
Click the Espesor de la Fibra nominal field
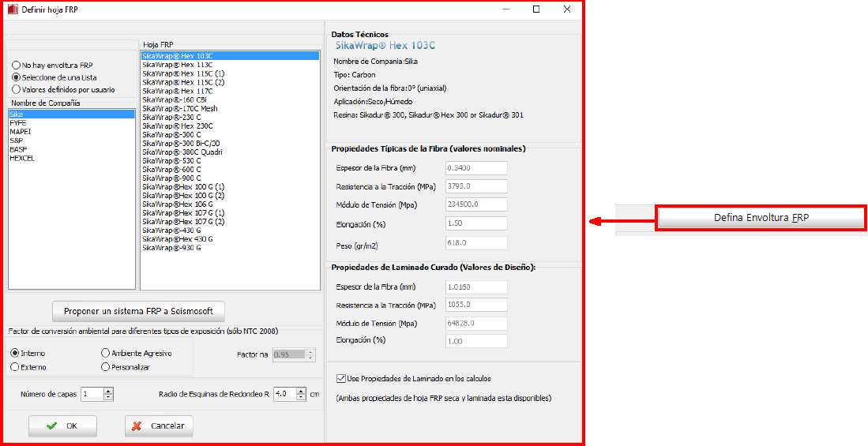pyautogui.click(x=475, y=168)
